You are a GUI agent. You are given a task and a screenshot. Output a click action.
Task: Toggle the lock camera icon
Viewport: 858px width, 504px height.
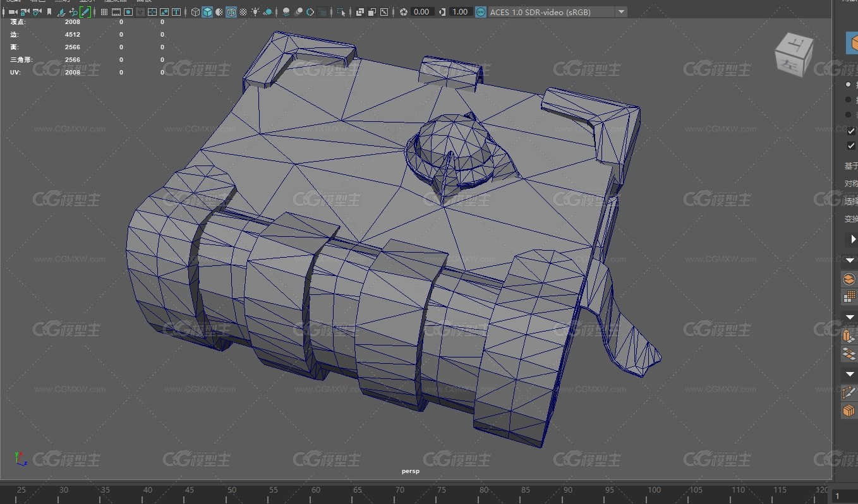[x=25, y=12]
